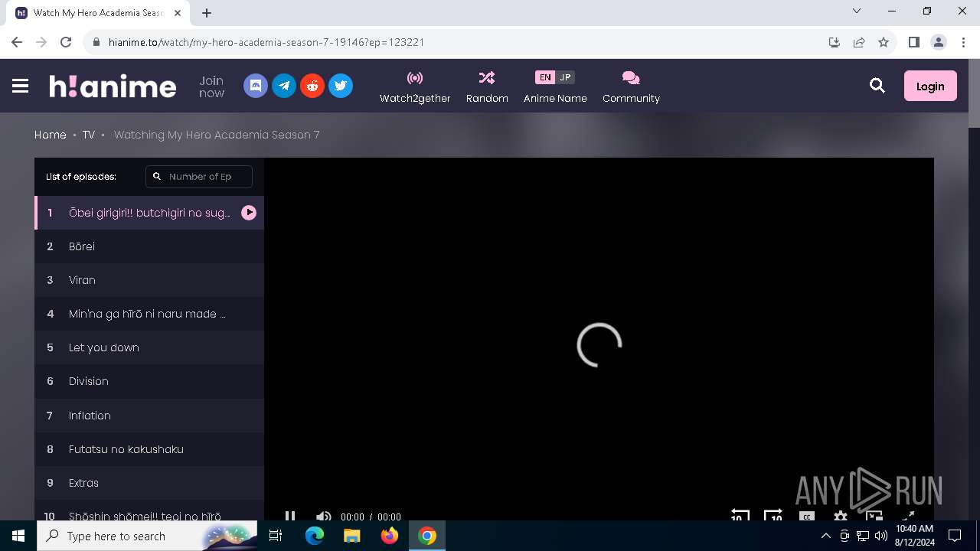Share this page via address bar icon
980x551 pixels.
pyautogui.click(x=859, y=42)
